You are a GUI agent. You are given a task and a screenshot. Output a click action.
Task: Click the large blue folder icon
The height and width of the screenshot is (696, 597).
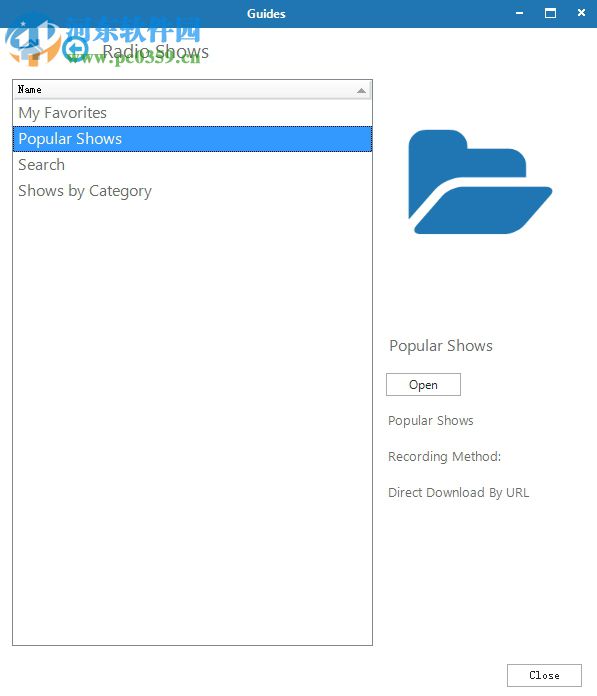pyautogui.click(x=480, y=182)
